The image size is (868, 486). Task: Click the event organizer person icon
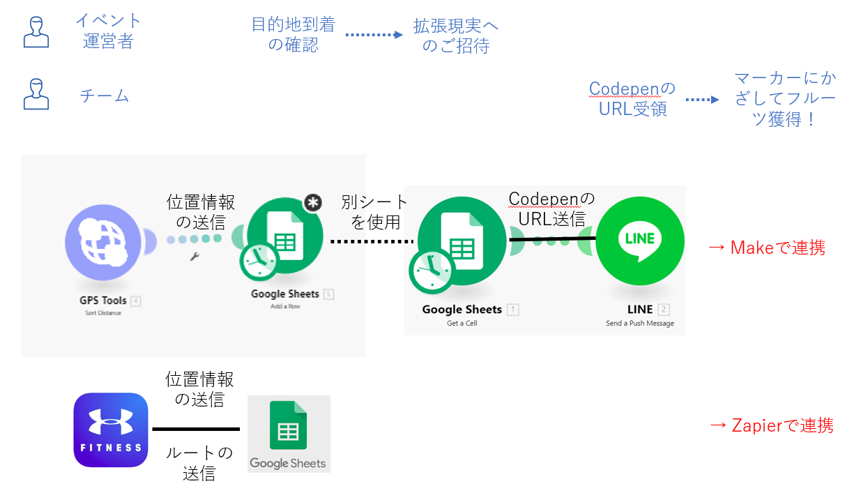point(36,32)
